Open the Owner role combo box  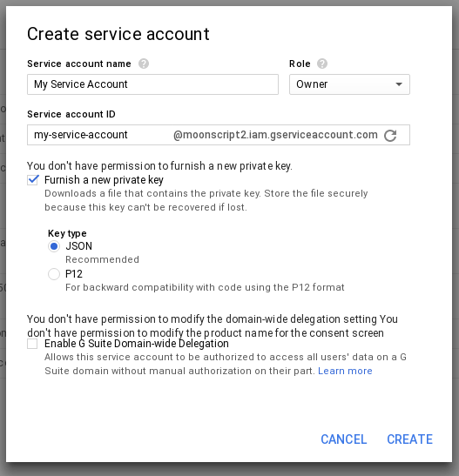(349, 84)
